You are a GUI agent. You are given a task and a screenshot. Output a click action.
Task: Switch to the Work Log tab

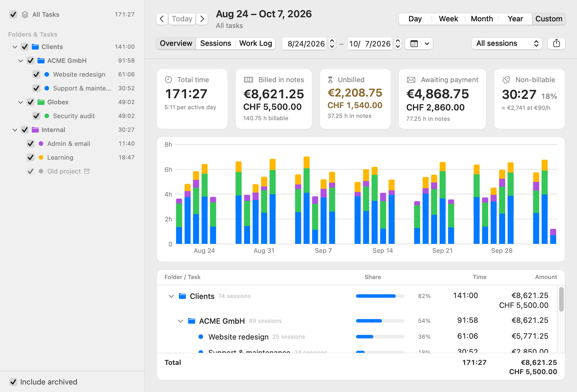256,43
